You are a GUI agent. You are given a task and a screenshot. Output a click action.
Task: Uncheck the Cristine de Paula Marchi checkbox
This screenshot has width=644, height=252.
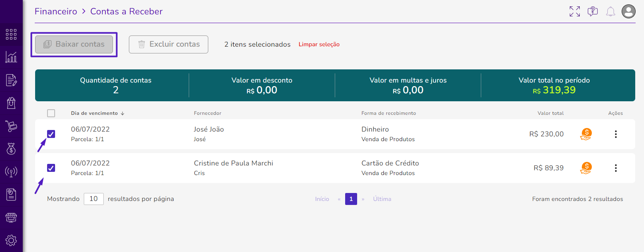click(51, 168)
